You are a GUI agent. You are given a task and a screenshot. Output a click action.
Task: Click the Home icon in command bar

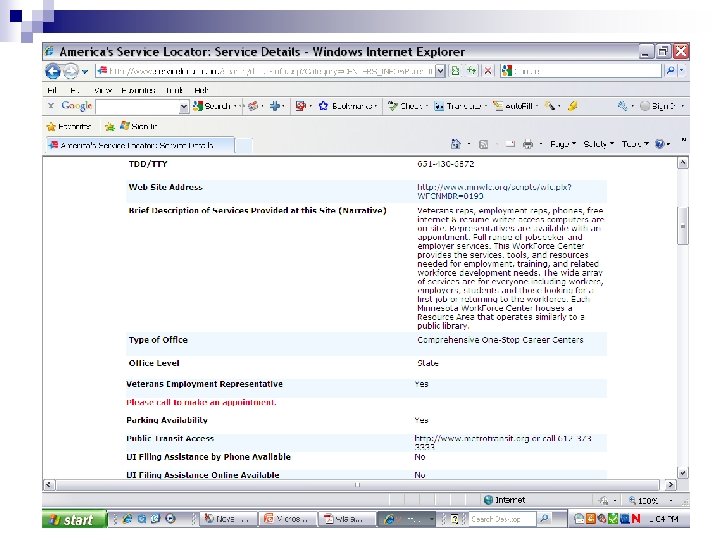point(456,144)
